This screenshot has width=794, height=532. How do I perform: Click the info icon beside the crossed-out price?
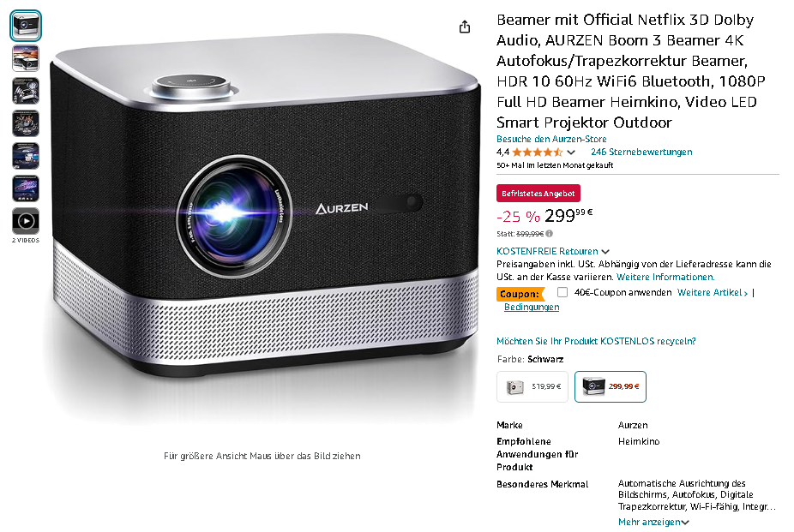[x=550, y=234]
